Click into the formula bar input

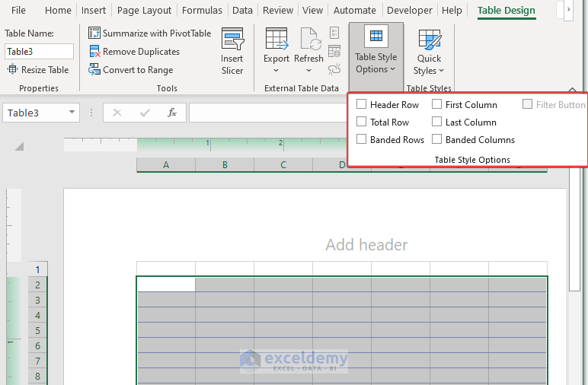pyautogui.click(x=268, y=113)
